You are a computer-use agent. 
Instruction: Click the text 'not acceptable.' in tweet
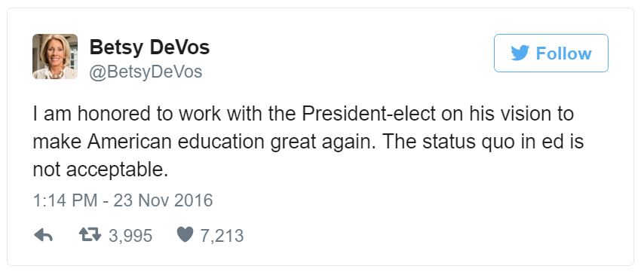click(100, 170)
